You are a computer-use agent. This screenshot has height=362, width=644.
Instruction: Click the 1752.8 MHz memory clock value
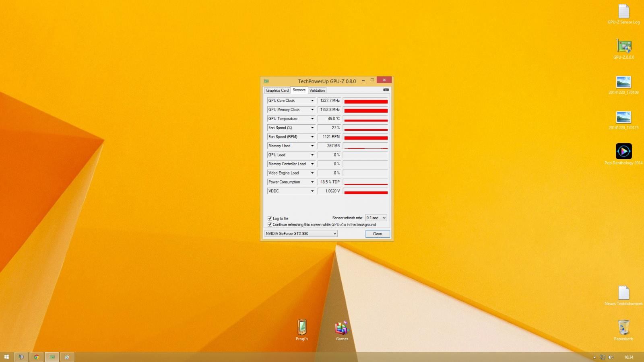(330, 109)
